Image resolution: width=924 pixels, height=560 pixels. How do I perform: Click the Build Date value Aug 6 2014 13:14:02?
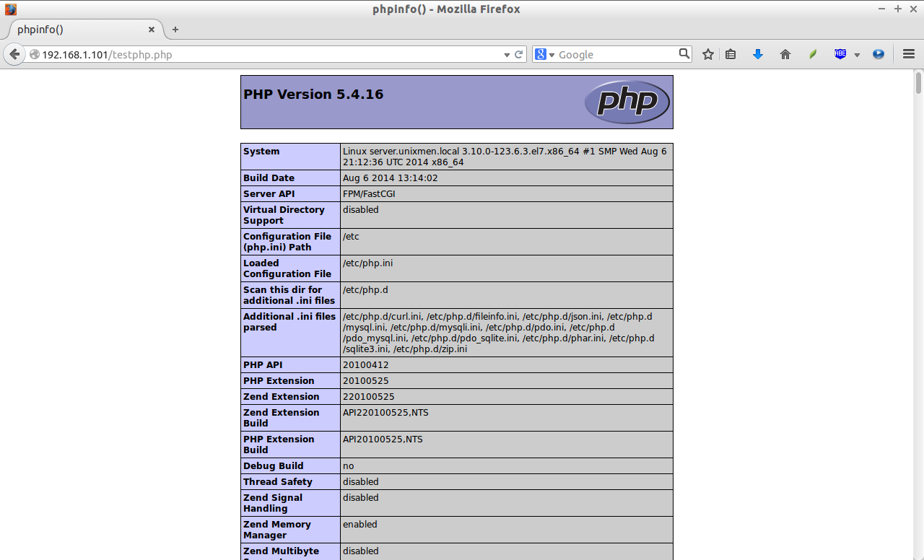click(390, 178)
